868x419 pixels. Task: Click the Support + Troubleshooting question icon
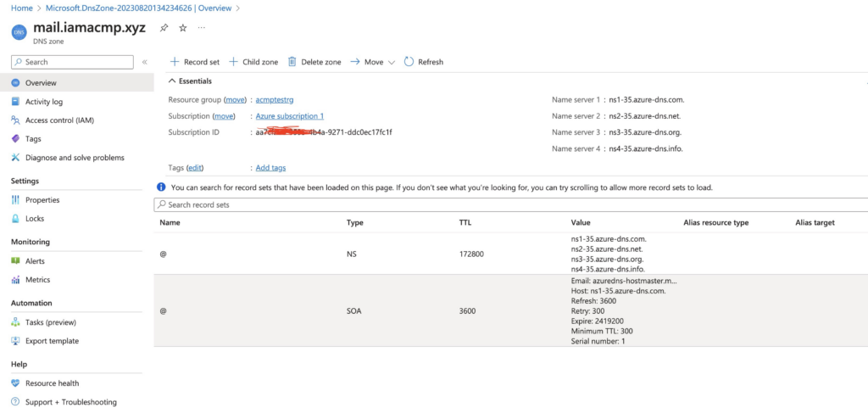[x=15, y=402]
